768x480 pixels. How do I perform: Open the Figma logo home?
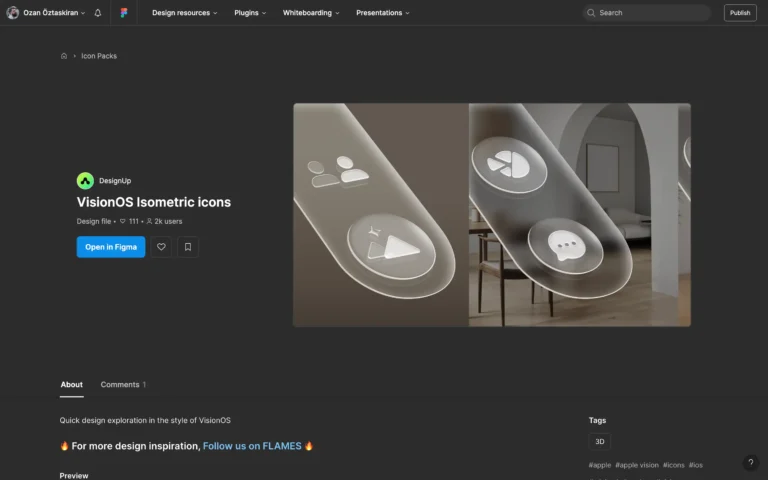click(x=124, y=13)
